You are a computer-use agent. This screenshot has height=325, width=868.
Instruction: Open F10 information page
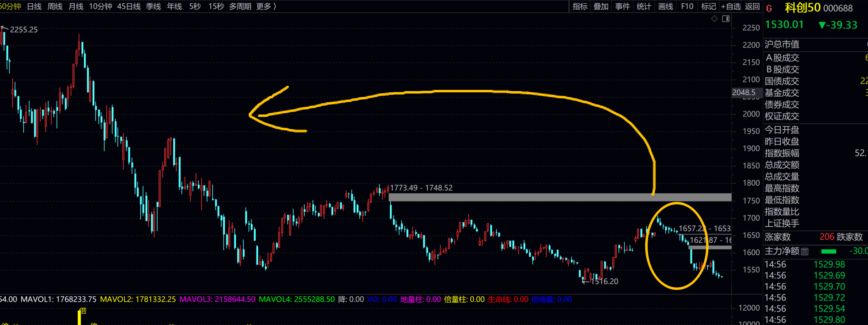(687, 7)
